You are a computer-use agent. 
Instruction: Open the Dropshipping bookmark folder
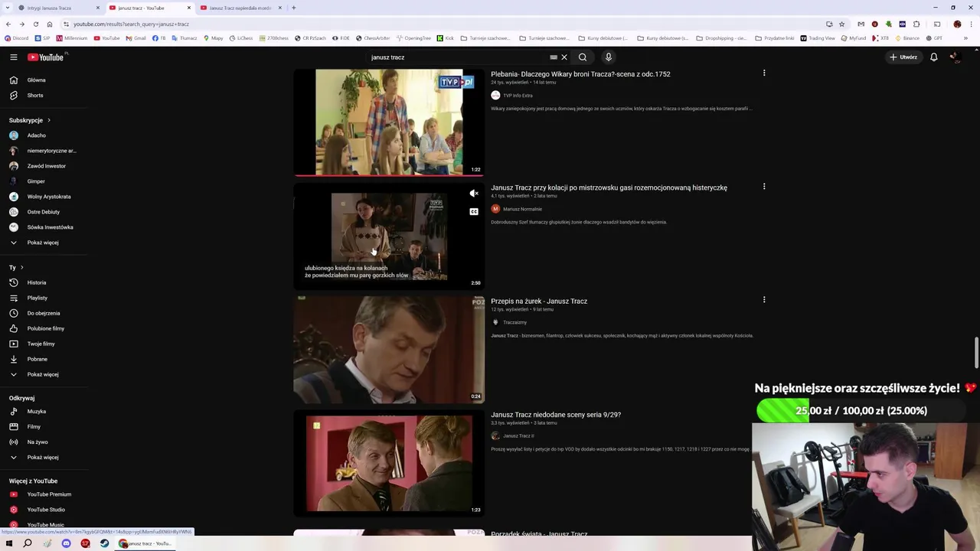[722, 38]
